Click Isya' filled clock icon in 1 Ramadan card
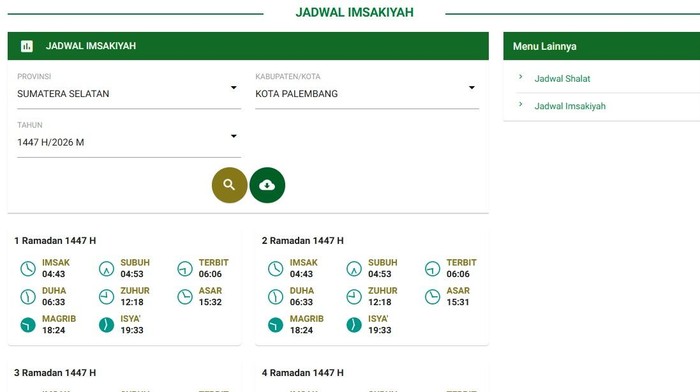Viewport: 700px width, 392px height. pos(106,325)
